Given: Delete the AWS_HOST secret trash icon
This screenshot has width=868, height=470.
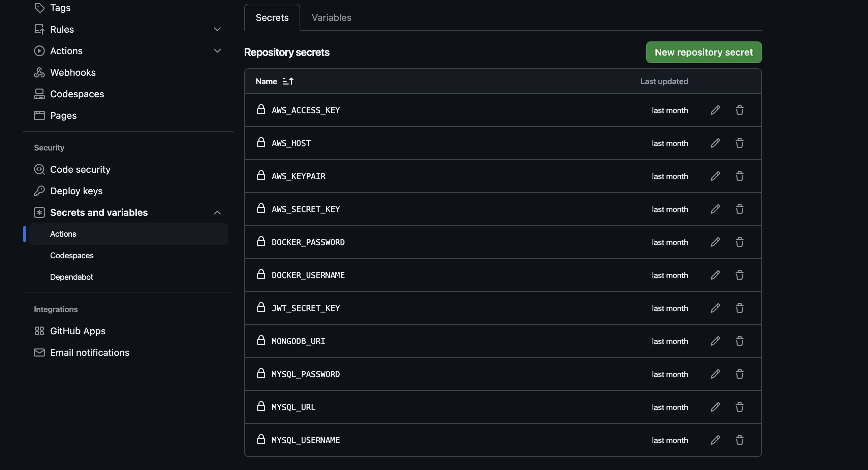Looking at the screenshot, I should coord(739,143).
